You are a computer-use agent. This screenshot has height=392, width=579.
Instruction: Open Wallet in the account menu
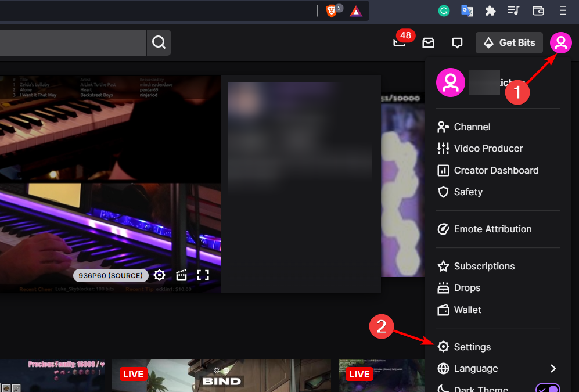[498, 310]
